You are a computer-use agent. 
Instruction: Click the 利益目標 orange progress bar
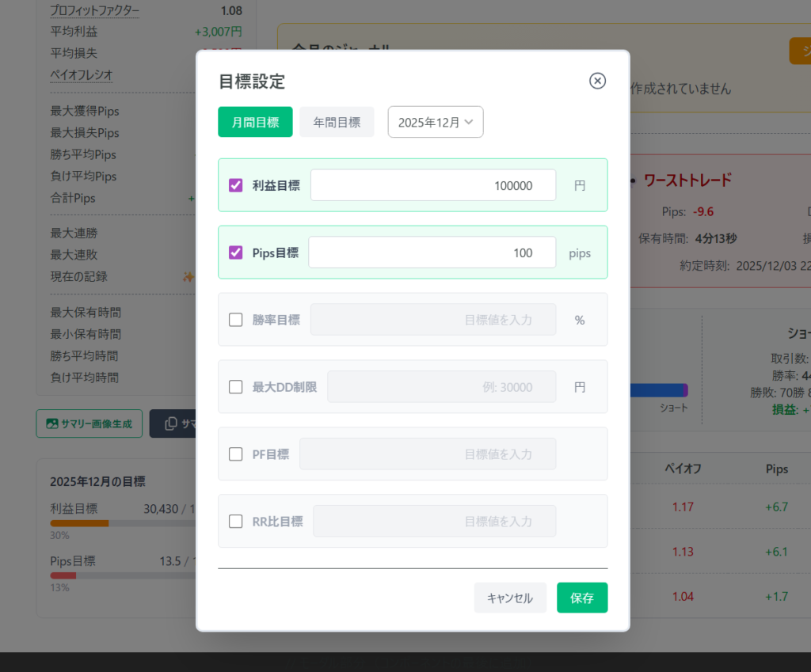point(79,523)
